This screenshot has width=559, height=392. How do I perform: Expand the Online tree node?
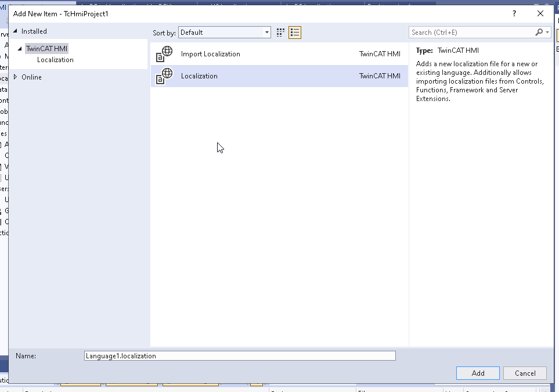click(x=15, y=77)
